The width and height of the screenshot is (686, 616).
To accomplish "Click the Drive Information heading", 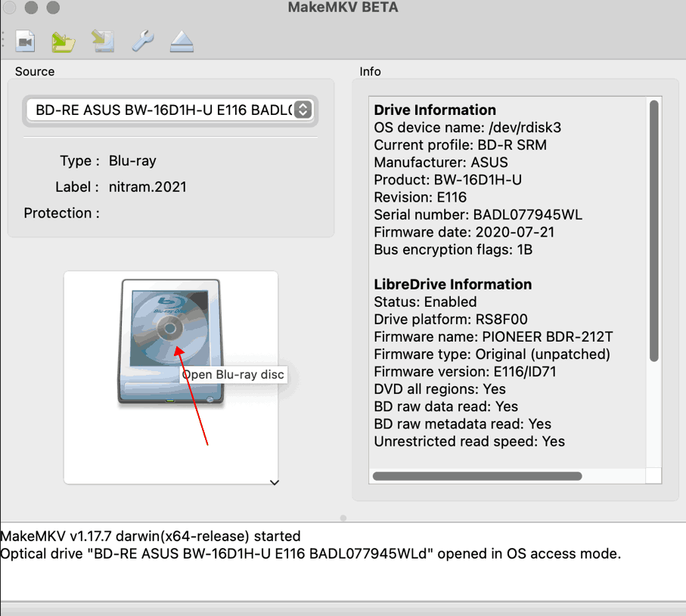I will tap(435, 110).
